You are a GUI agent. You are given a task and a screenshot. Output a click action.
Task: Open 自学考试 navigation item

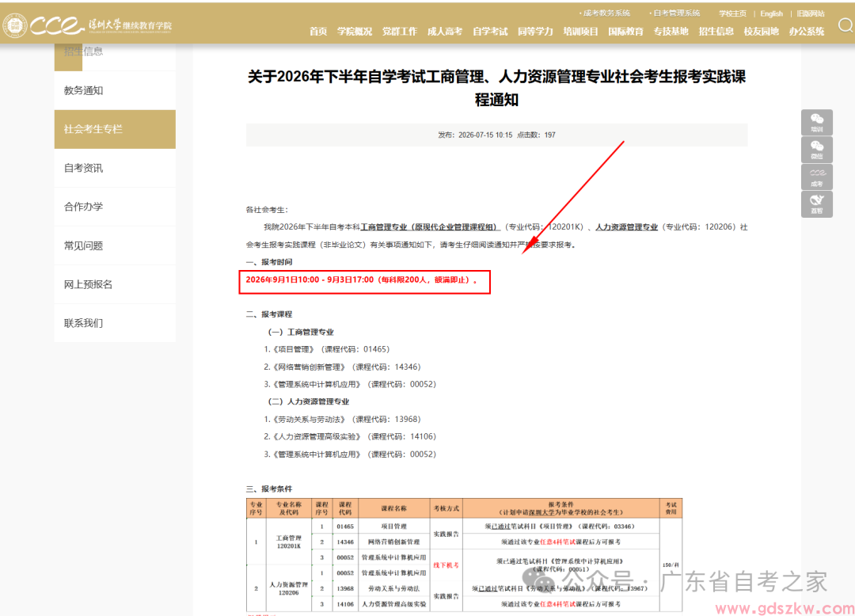tap(490, 32)
